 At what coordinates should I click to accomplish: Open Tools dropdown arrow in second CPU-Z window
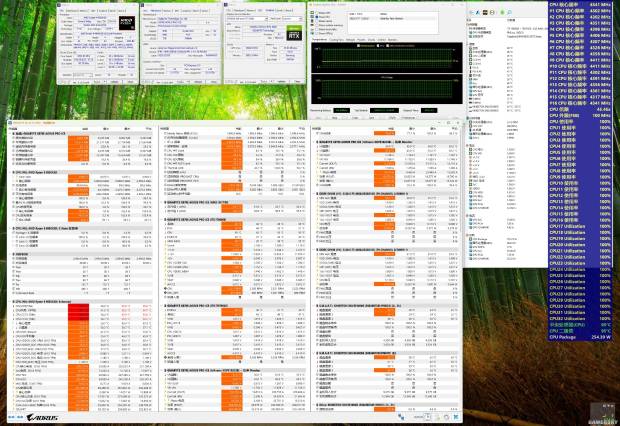(x=189, y=82)
